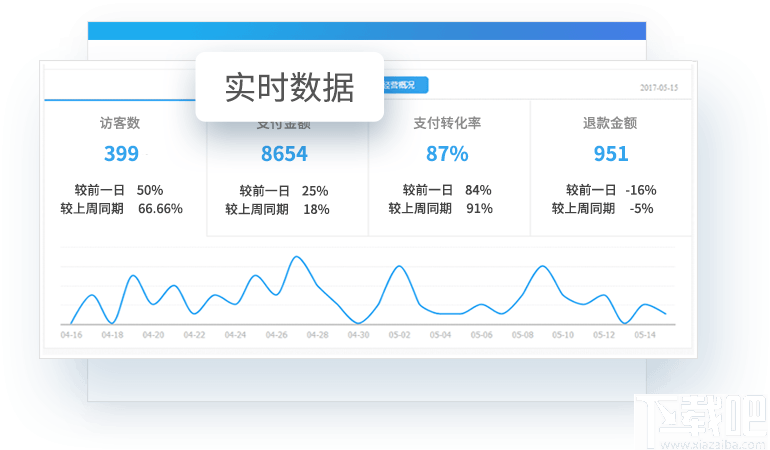The image size is (770, 450).
Task: Click the 91% week-over-week value
Action: point(479,209)
